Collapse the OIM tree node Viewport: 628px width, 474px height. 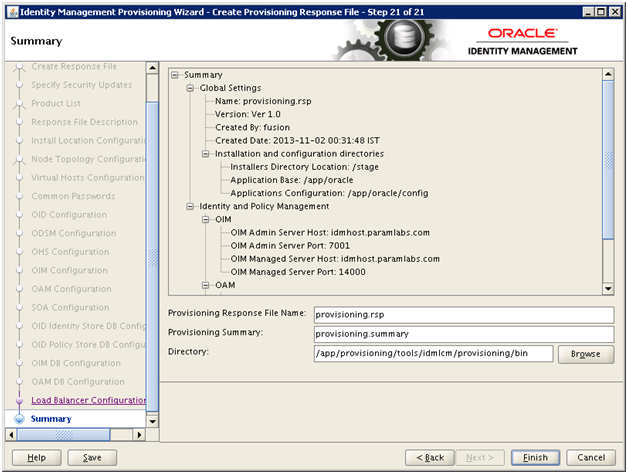[205, 220]
